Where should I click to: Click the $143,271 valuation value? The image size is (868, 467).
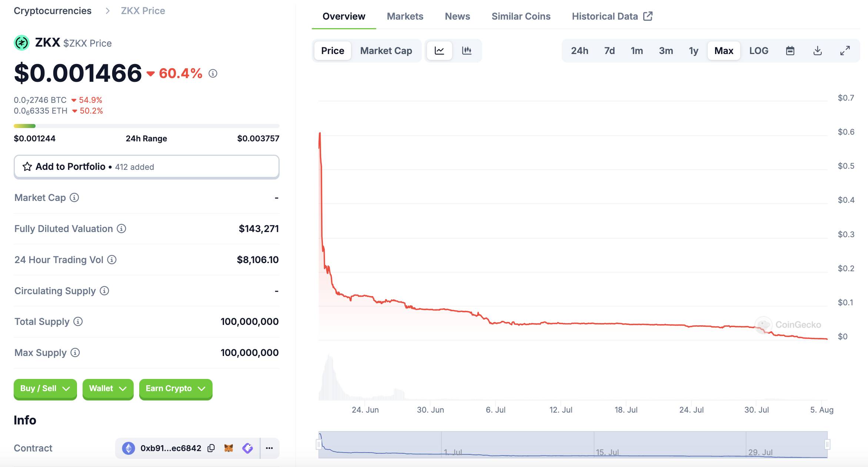[259, 229]
